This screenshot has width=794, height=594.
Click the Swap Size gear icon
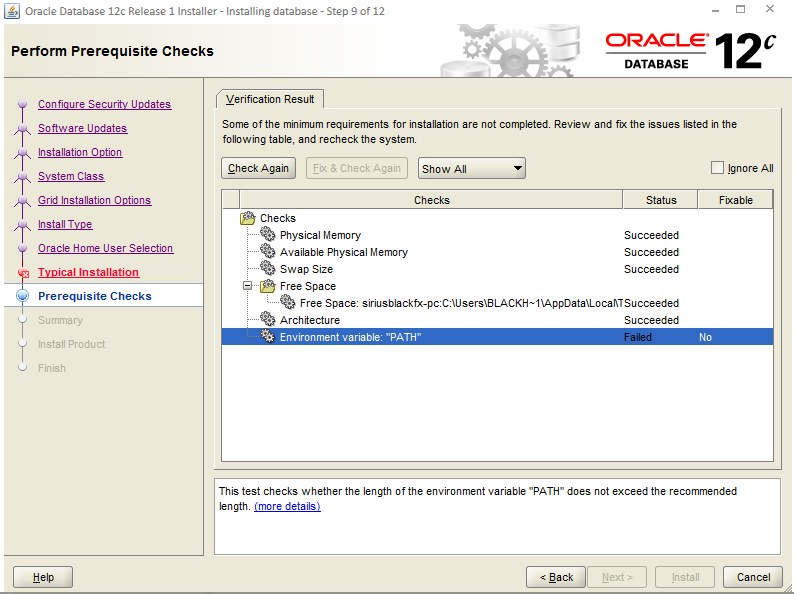tap(267, 268)
